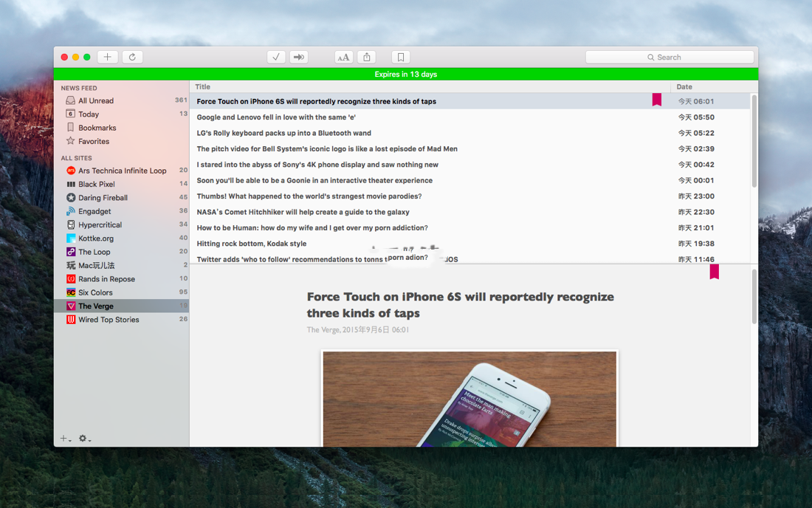Click the Hypercritical feed icon
The height and width of the screenshot is (508, 812).
[x=71, y=224]
